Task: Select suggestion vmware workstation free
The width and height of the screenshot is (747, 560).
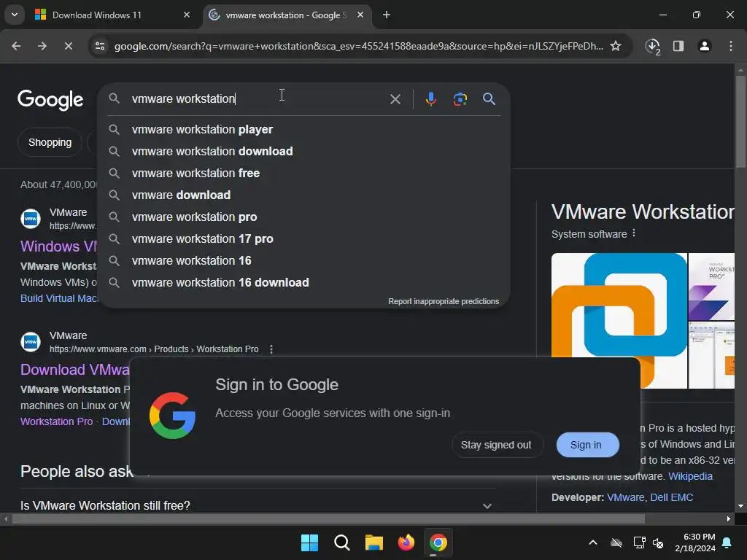Action: pos(304,174)
